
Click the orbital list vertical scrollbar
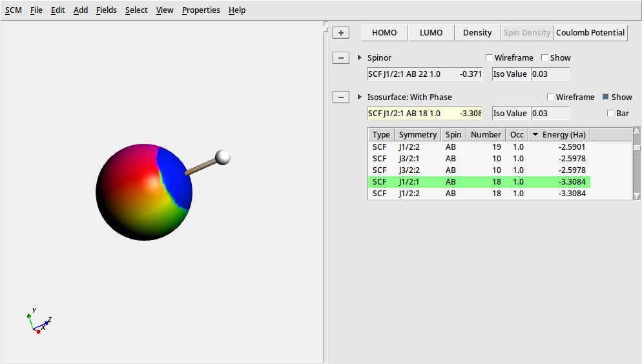tap(637, 165)
